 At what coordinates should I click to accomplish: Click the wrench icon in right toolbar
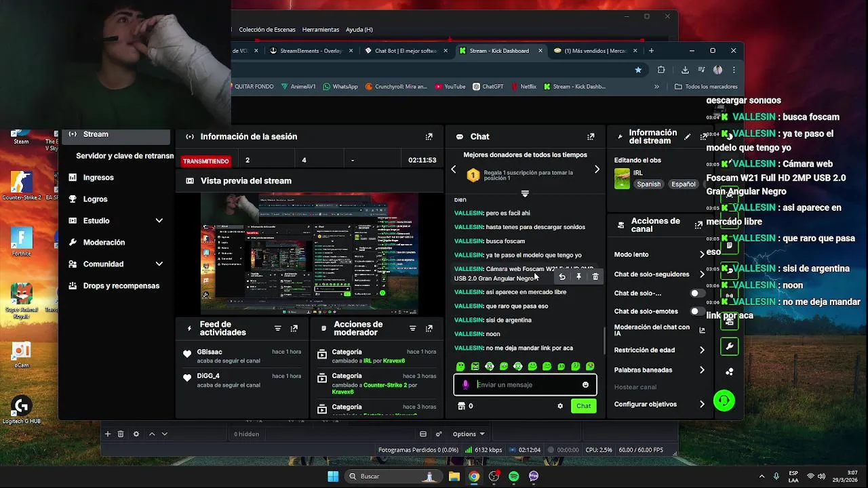coord(730,346)
